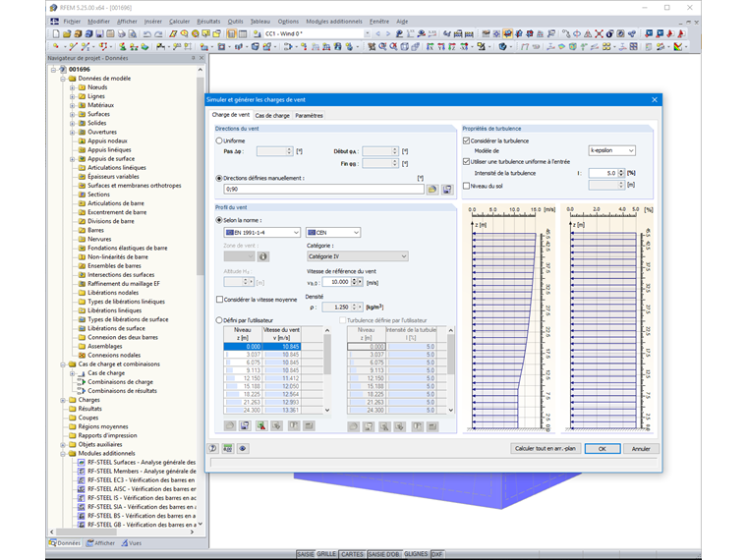Collapse the Données de modèle tree node
Viewport: 747px width, 560px height.
click(63, 79)
